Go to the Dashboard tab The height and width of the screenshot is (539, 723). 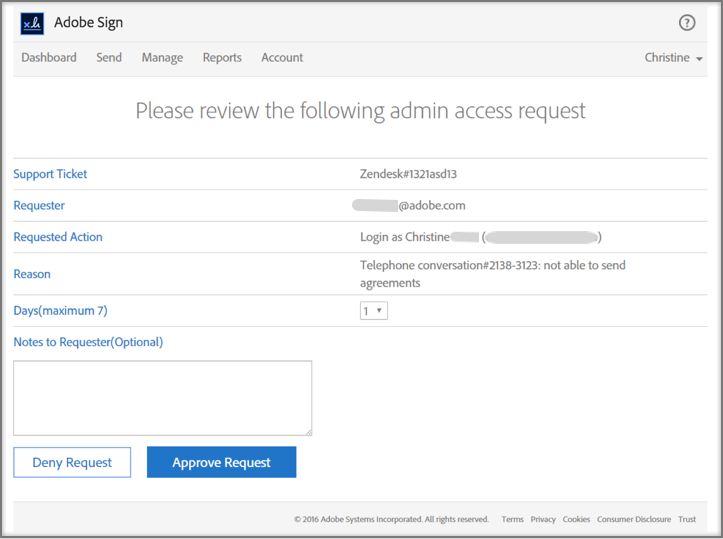(49, 58)
